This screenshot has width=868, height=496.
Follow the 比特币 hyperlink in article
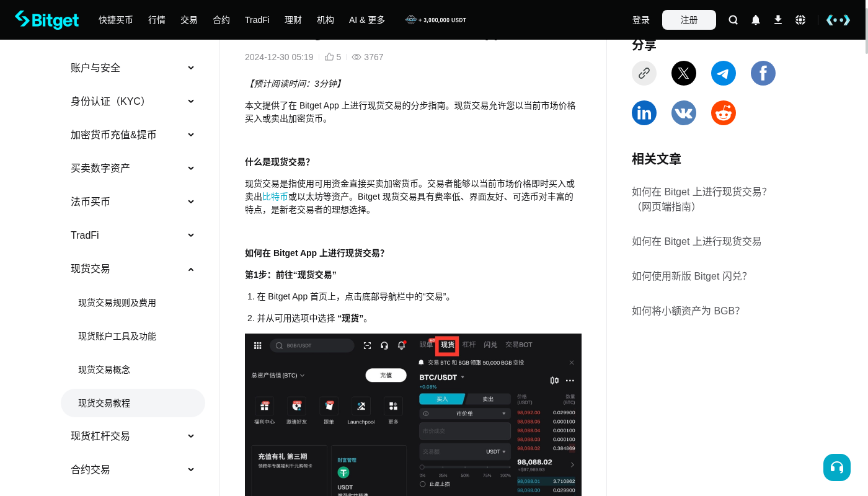tap(275, 197)
